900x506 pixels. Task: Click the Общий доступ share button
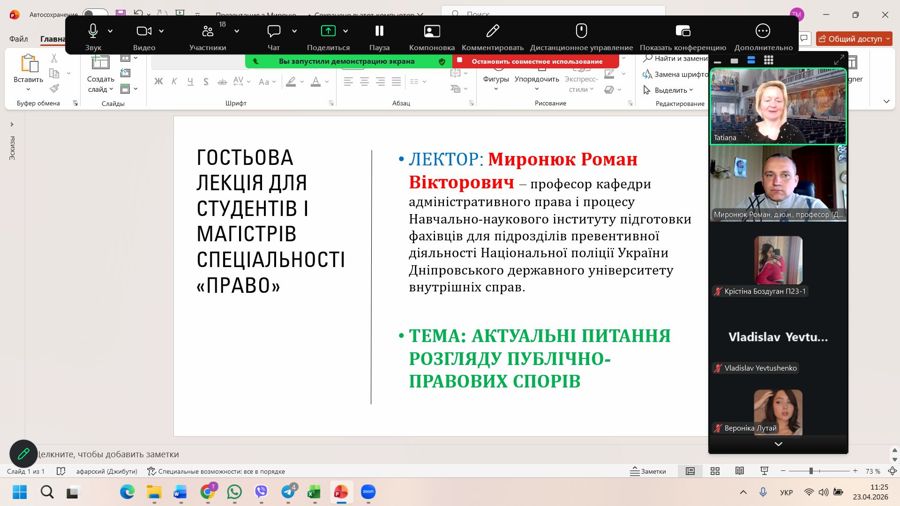pyautogui.click(x=850, y=38)
